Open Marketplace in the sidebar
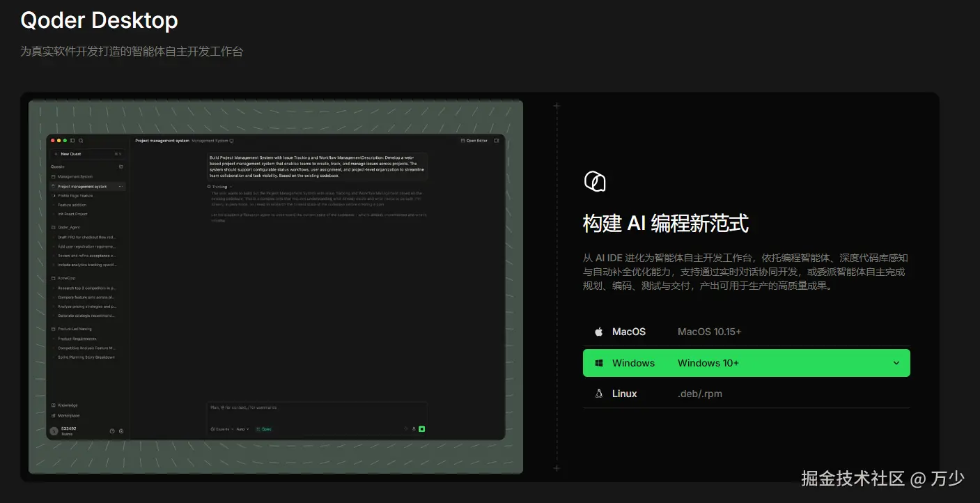Screen dimensions: 980x503 tap(65, 415)
